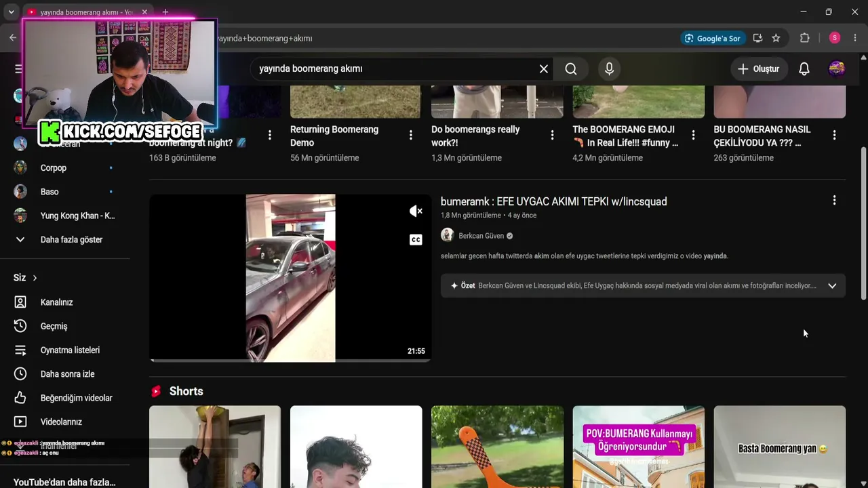This screenshot has height=488, width=868.
Task: Open the Chrome tab search dropdown
Action: pyautogui.click(x=11, y=12)
